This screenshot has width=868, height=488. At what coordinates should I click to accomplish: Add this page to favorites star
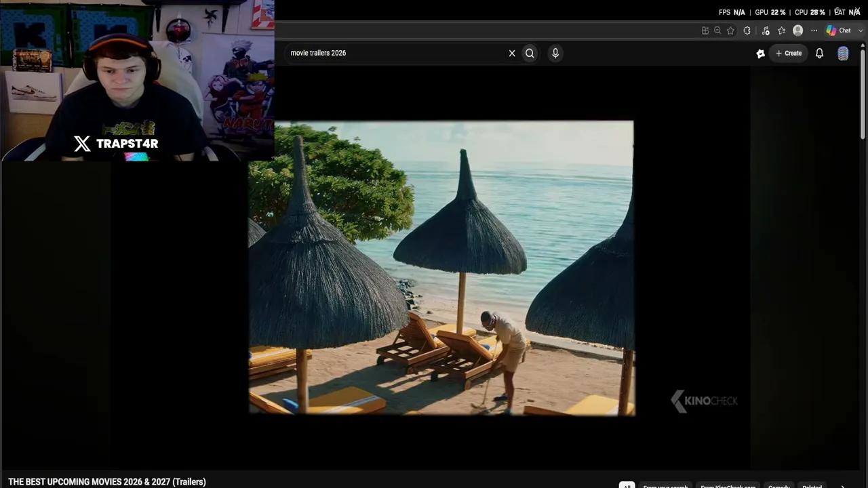click(x=730, y=30)
